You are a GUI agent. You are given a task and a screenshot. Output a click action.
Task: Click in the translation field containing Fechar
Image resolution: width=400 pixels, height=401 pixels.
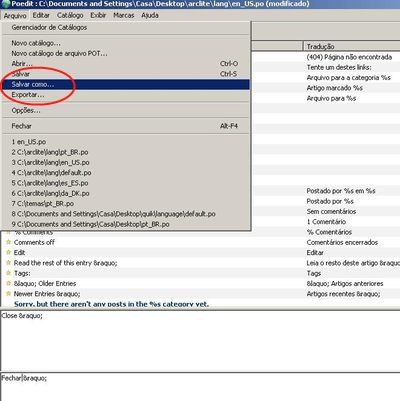tap(200, 387)
